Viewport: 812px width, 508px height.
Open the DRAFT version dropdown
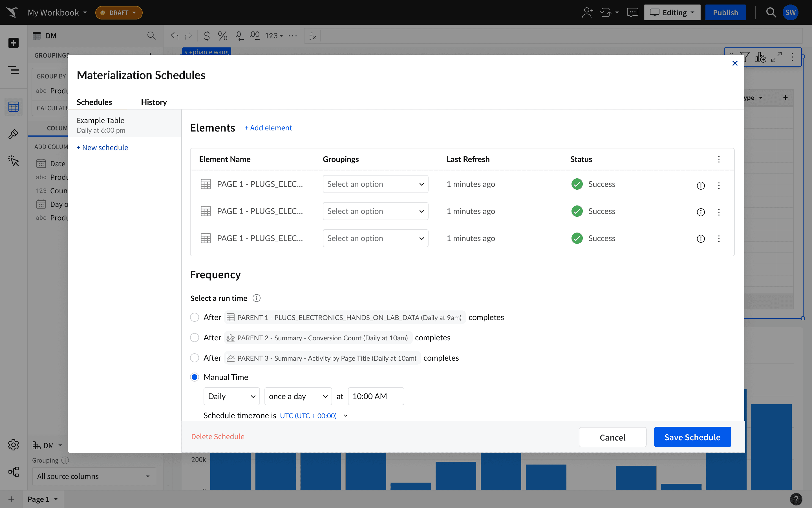[x=119, y=13]
